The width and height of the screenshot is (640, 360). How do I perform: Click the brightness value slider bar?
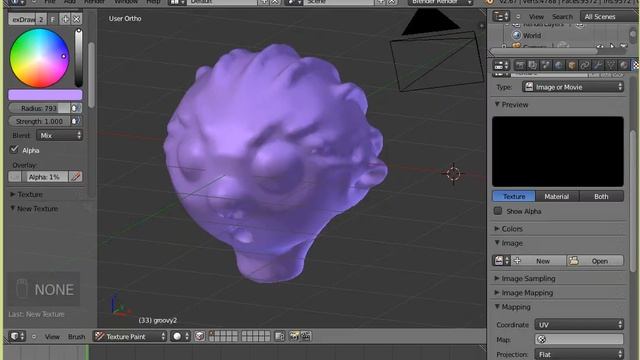click(78, 58)
